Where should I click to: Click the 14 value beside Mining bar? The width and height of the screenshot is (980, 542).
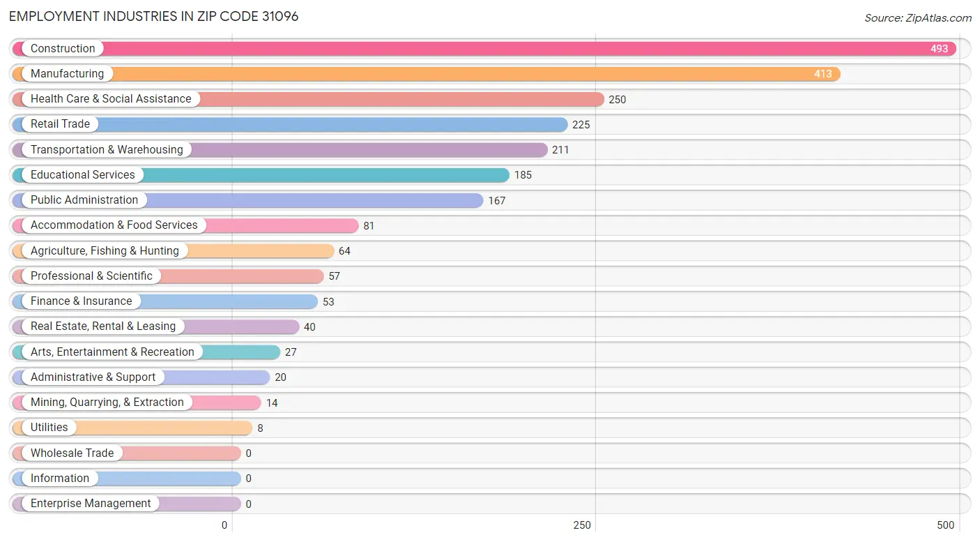pos(272,403)
